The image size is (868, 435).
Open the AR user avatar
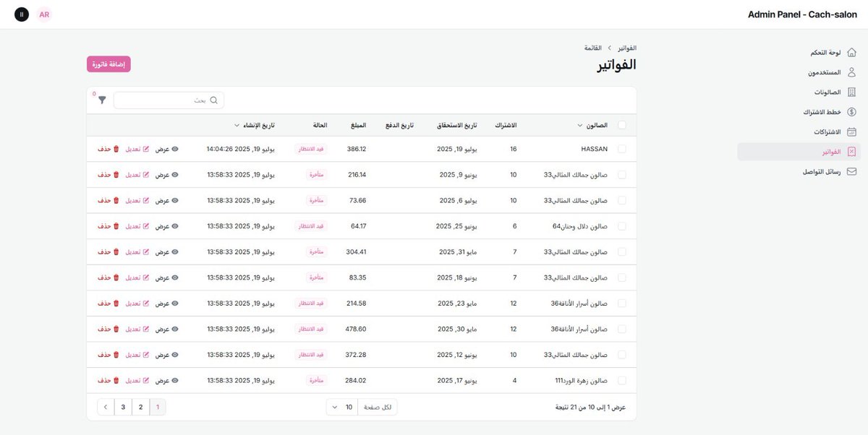pos(44,14)
